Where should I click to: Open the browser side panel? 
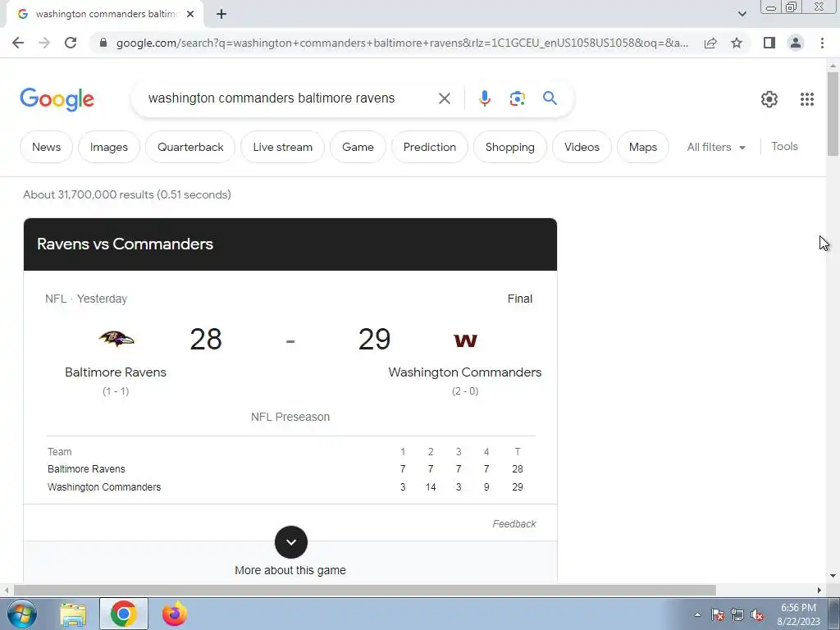coord(769,43)
